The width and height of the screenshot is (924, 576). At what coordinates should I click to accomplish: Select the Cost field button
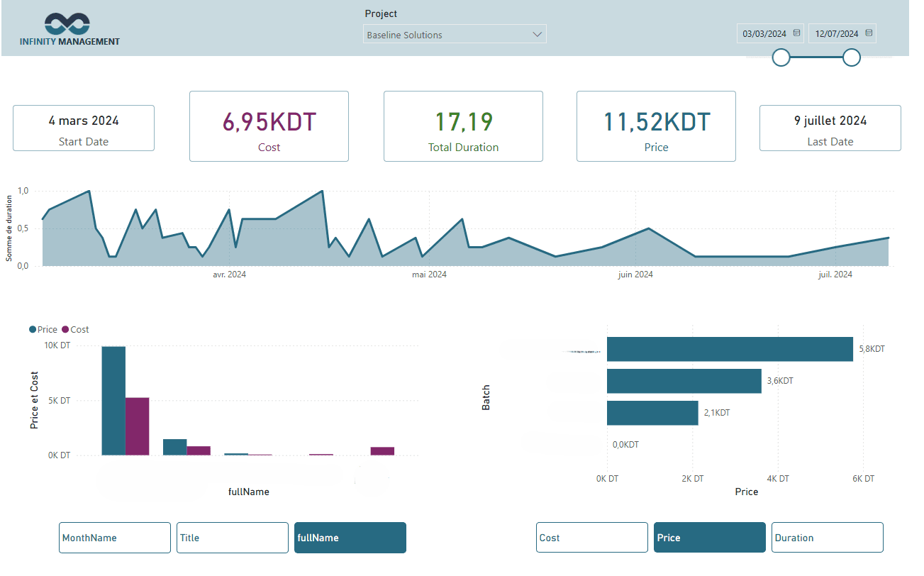coord(591,538)
